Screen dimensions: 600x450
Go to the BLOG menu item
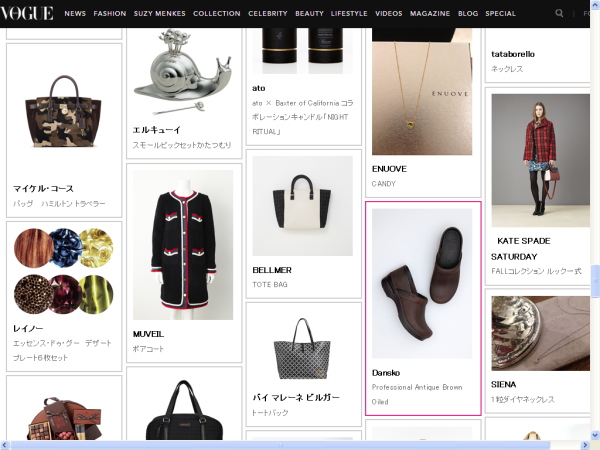tap(468, 13)
